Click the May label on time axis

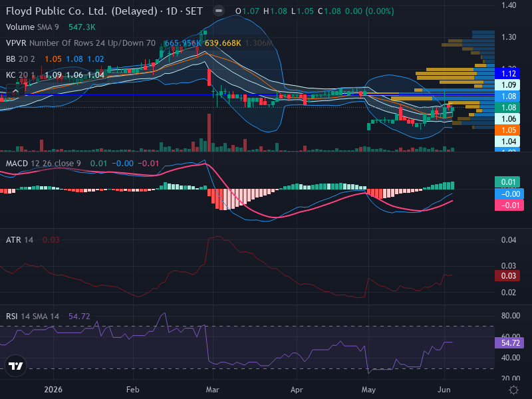[368, 390]
